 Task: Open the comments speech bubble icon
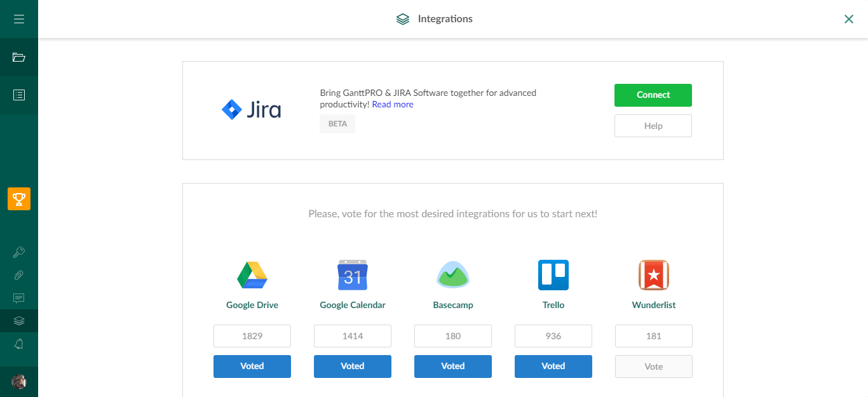tap(19, 298)
